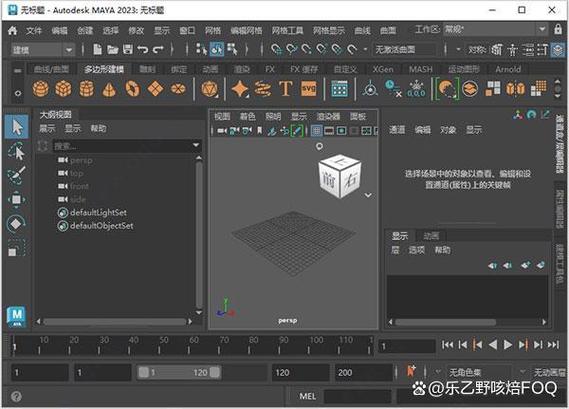This screenshot has height=409, width=569.
Task: Click the super shape star icon
Action: [240, 89]
